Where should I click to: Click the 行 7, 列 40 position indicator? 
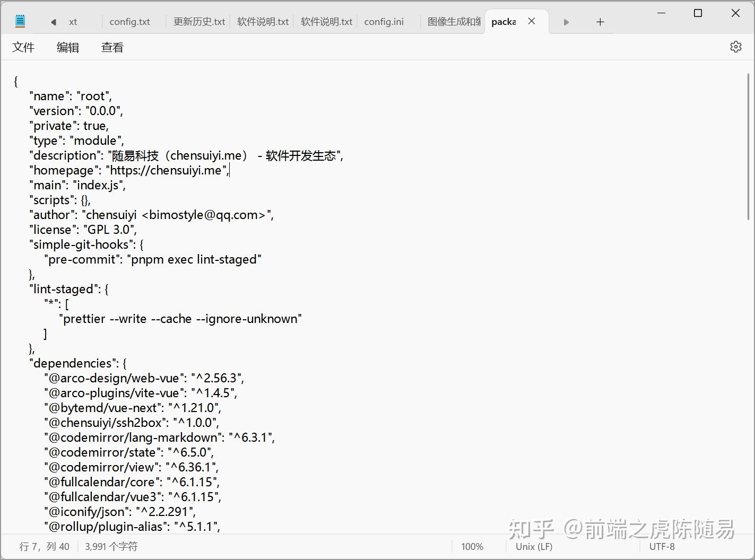point(44,546)
